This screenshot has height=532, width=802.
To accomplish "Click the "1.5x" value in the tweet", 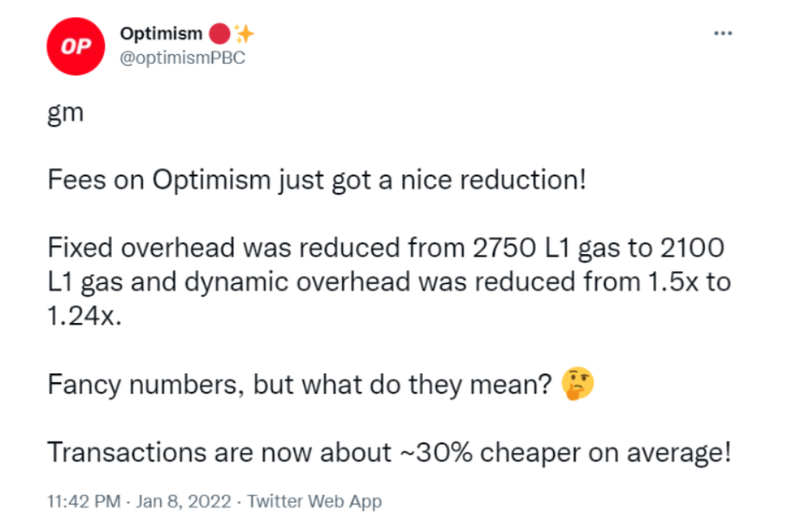I will point(673,282).
